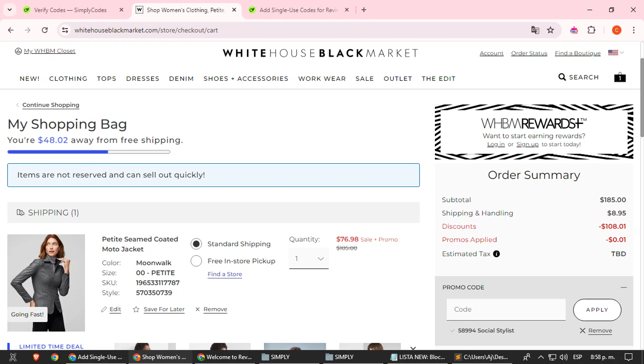This screenshot has width=644, height=364.
Task: Open the OUTLET menu
Action: coord(398,79)
